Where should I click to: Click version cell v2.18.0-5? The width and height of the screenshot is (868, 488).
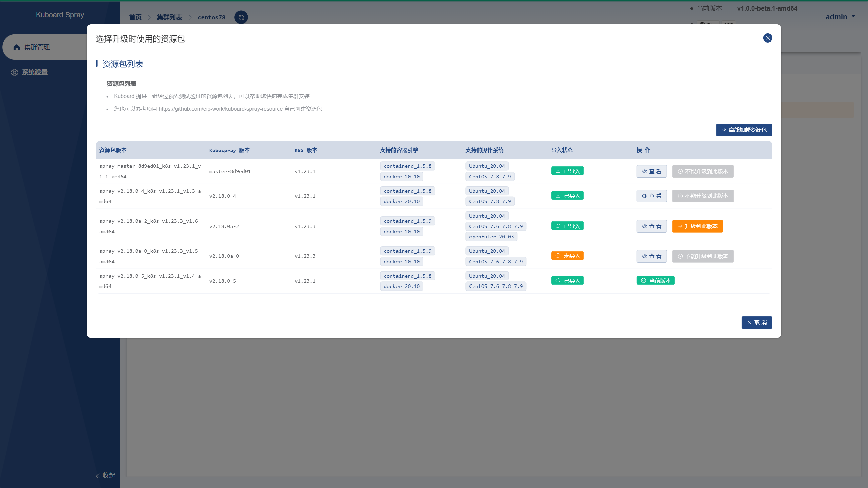(x=223, y=281)
